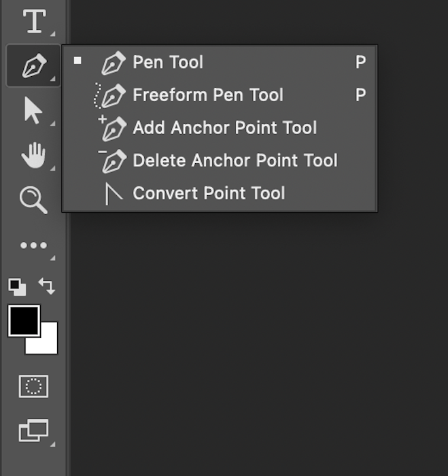Screen dimensions: 448x476
Task: Expand the Hand tool flyout triangle
Action: [x=52, y=167]
